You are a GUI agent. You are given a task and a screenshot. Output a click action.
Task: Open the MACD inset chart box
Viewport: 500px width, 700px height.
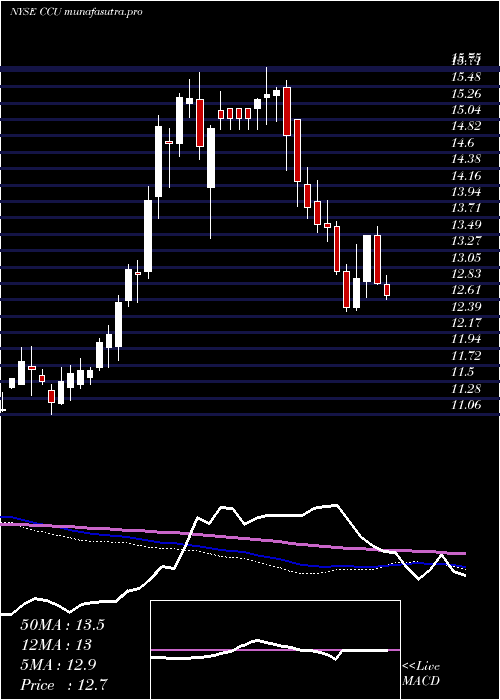click(275, 650)
